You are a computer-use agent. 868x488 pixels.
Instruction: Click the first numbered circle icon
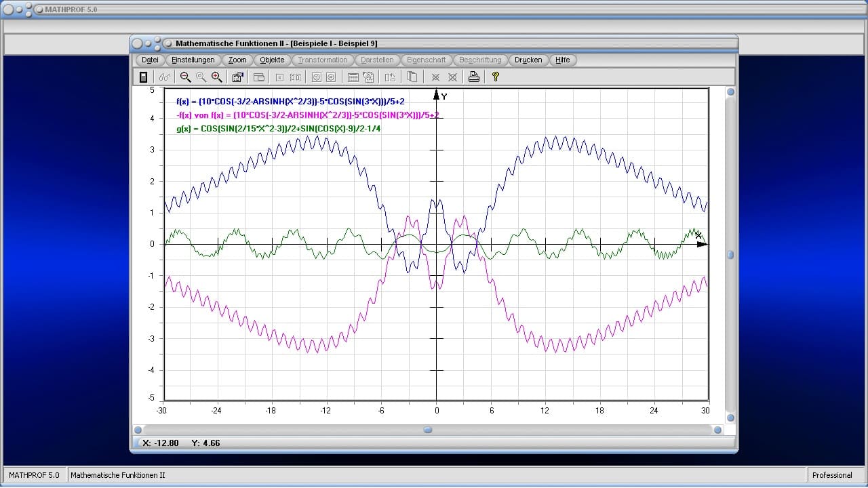(x=316, y=77)
